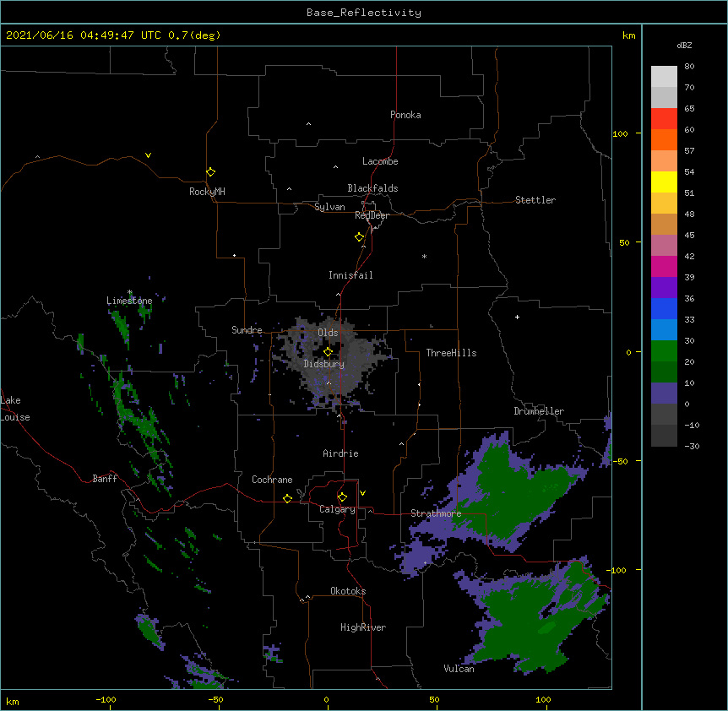Pick the darkest gray swatch above -30
The image size is (728, 711).
[664, 436]
